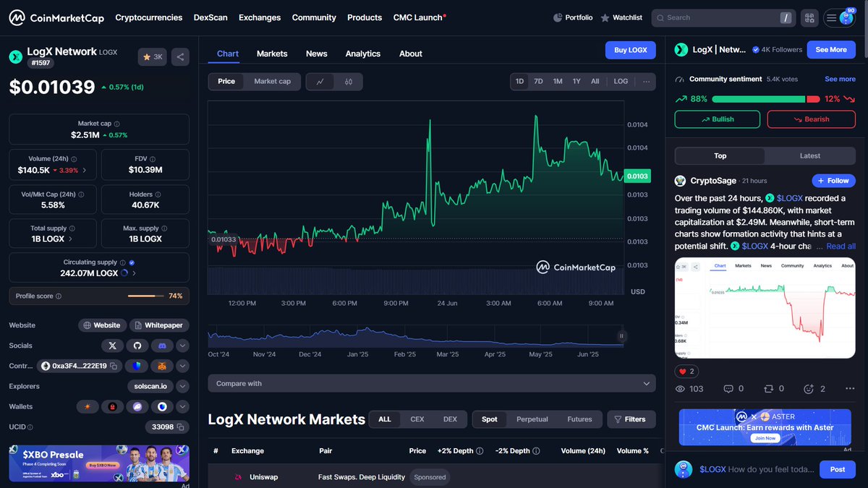Open the CoinMarketCap home logo
Screen dimensions: 868x488
coord(56,17)
